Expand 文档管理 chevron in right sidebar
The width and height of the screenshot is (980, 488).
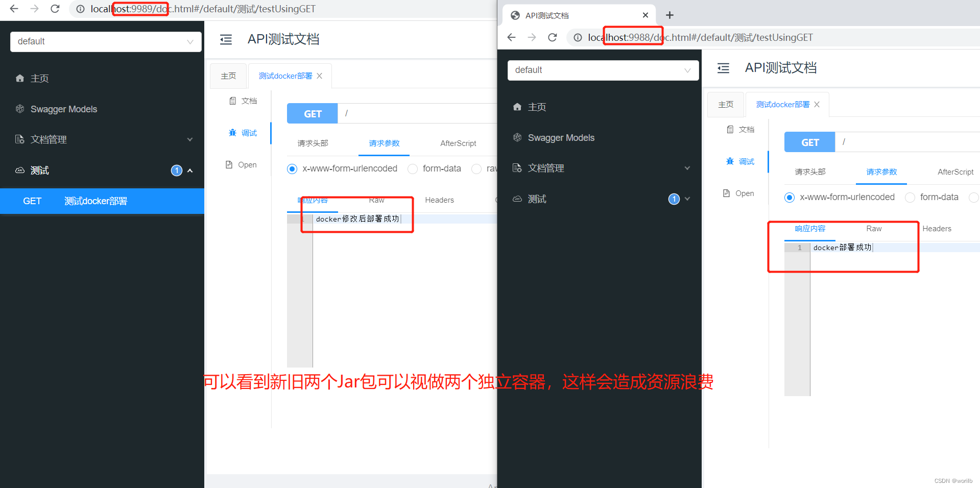(x=687, y=168)
